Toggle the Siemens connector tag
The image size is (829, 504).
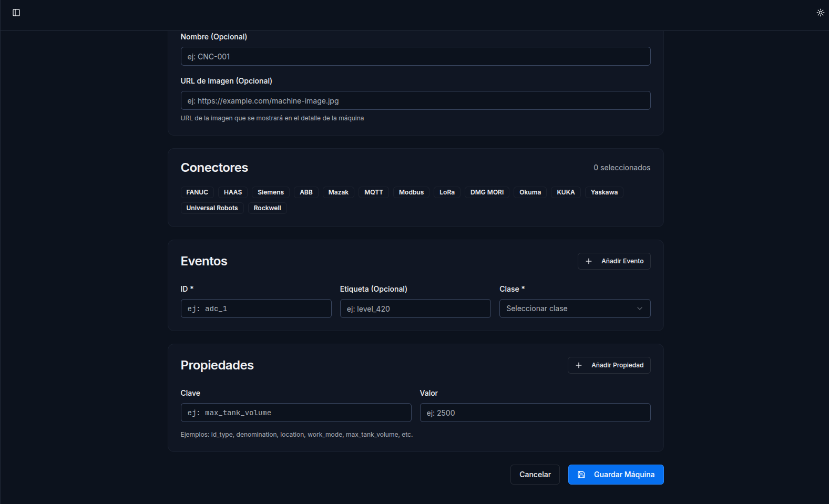pos(270,192)
